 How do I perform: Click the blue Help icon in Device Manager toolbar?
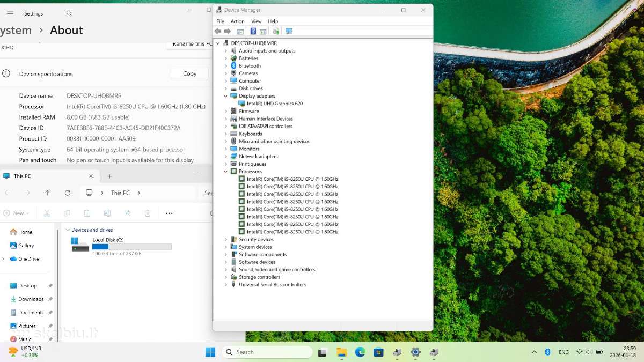coord(253,31)
